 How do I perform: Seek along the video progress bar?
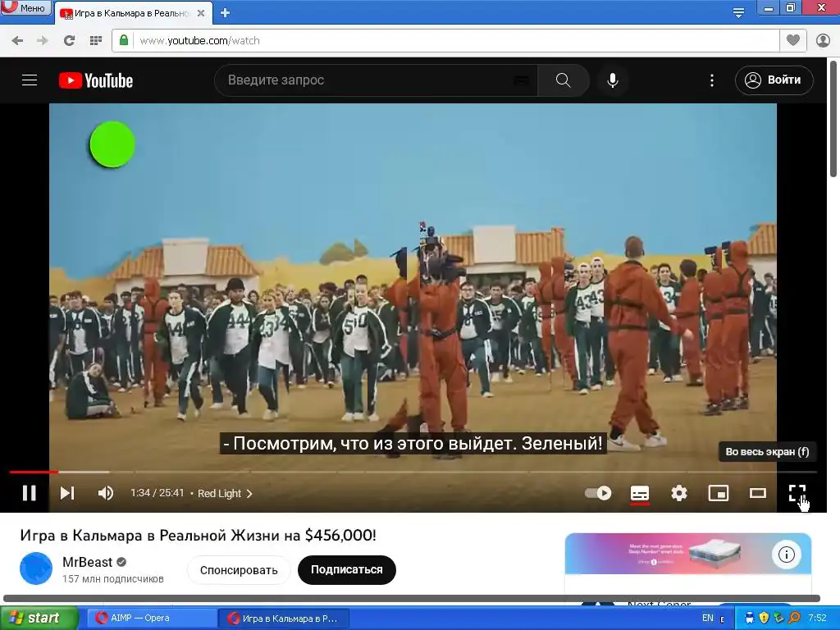pyautogui.click(x=413, y=472)
